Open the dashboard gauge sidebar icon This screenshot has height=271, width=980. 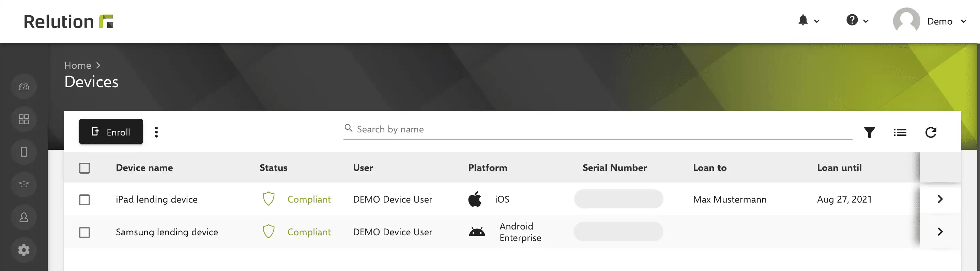[24, 87]
